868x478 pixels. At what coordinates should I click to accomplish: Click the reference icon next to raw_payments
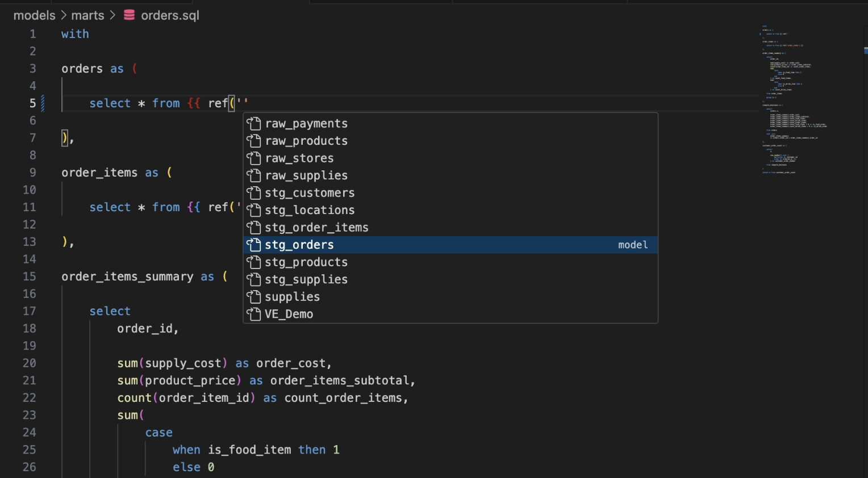(254, 123)
